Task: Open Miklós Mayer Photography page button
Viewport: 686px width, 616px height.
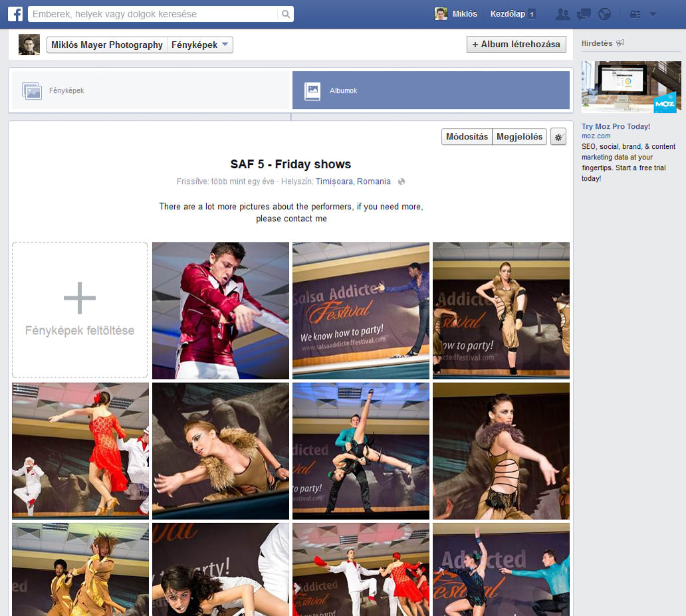Action: [107, 45]
